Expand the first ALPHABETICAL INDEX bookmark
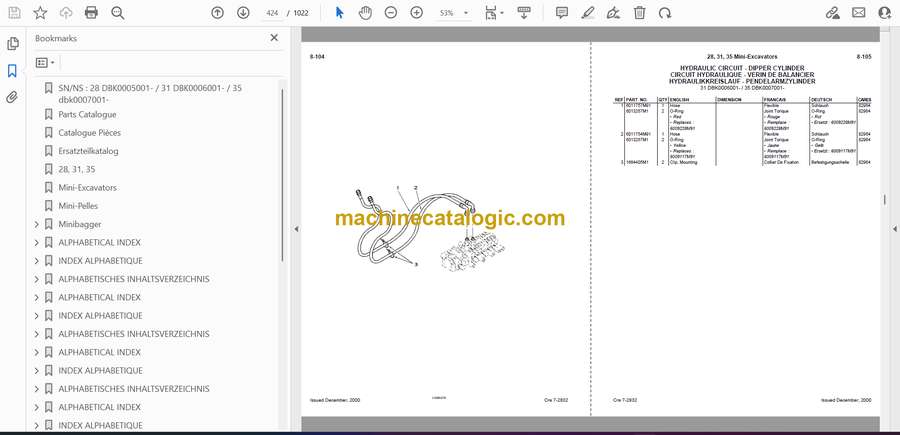 [x=37, y=243]
